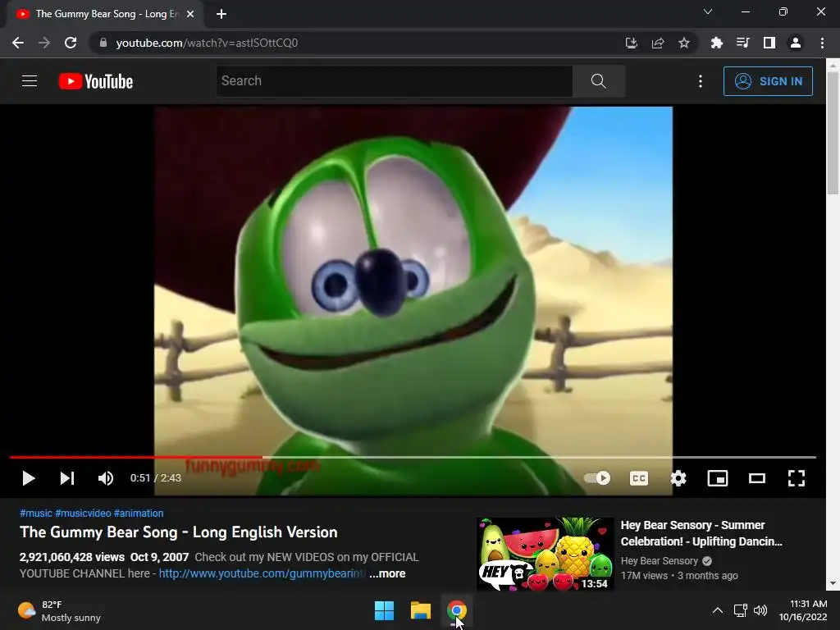The height and width of the screenshot is (630, 840).
Task: Close the Gummy Bear Song tab
Action: [190, 14]
